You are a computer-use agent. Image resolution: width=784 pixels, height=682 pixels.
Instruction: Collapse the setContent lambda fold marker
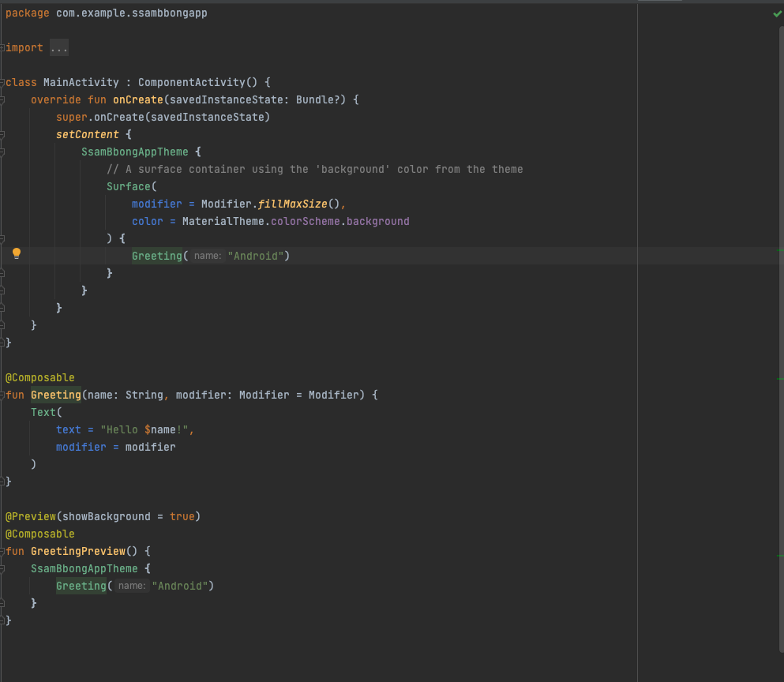(2, 134)
